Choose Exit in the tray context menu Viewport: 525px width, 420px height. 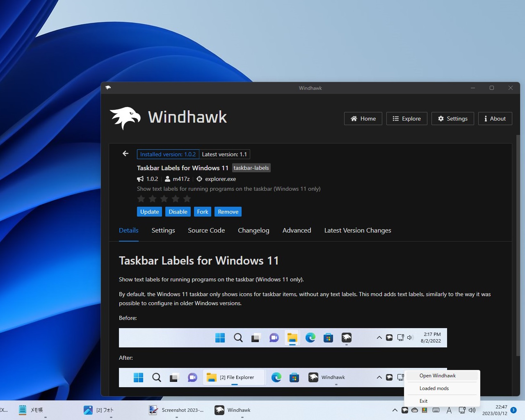pos(423,401)
